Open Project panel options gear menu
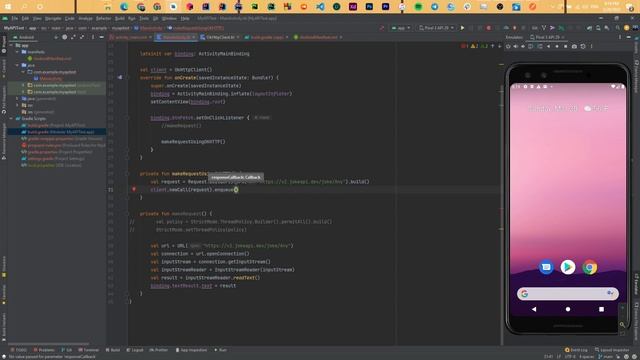The image size is (640, 360). click(x=93, y=37)
